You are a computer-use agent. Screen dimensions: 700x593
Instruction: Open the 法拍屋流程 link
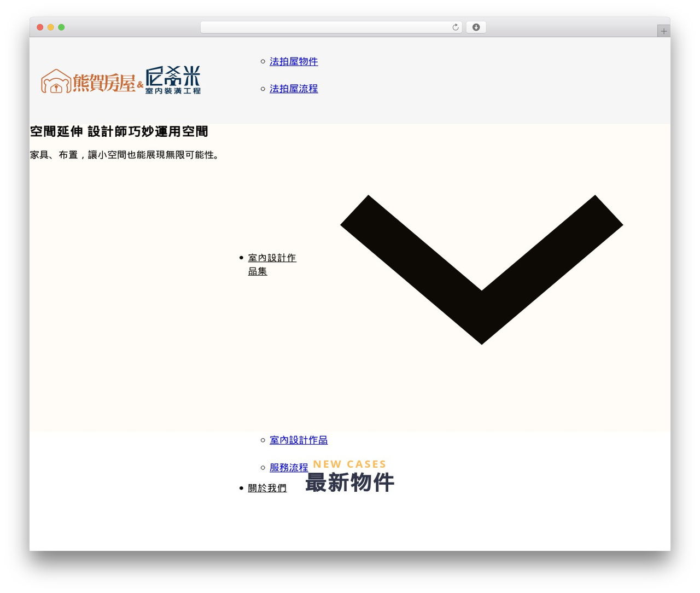[294, 89]
